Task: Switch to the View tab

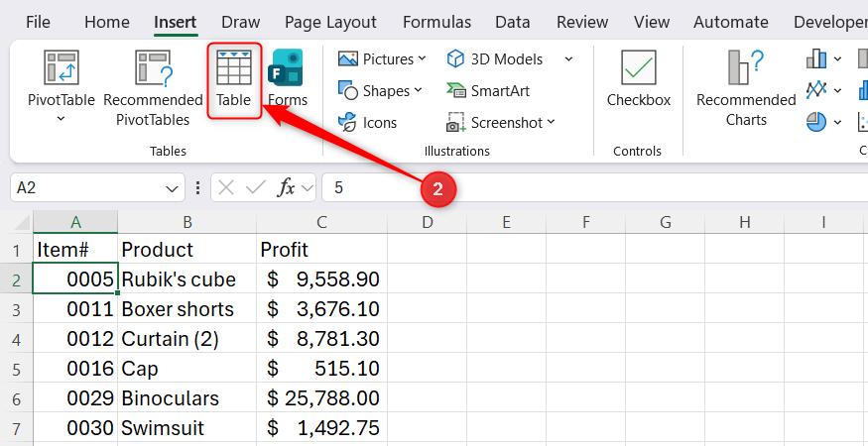Action: [x=652, y=22]
